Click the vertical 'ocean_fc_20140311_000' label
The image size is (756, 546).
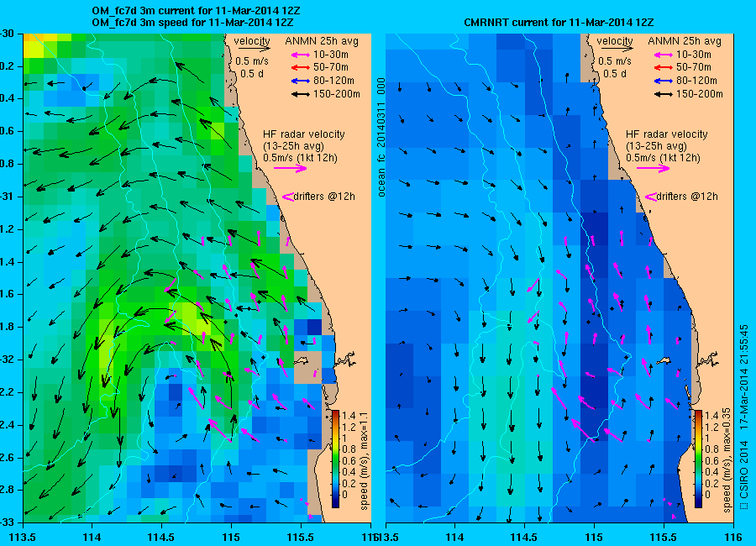[381, 138]
